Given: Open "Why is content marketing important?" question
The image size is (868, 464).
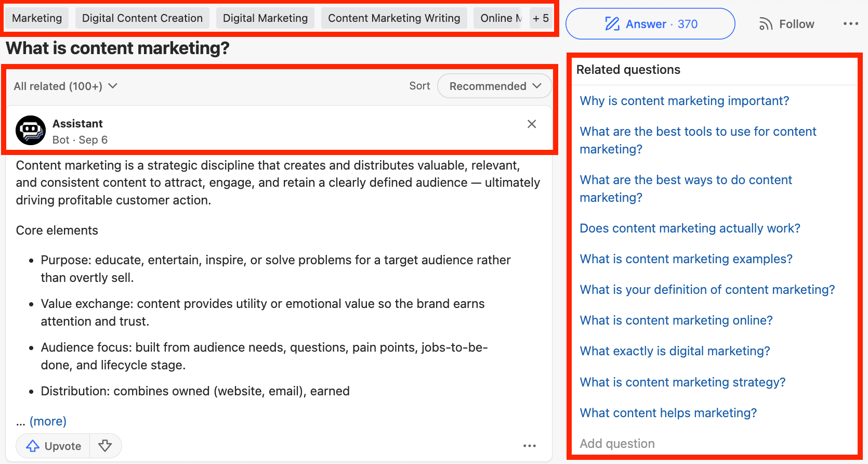Looking at the screenshot, I should [x=684, y=101].
